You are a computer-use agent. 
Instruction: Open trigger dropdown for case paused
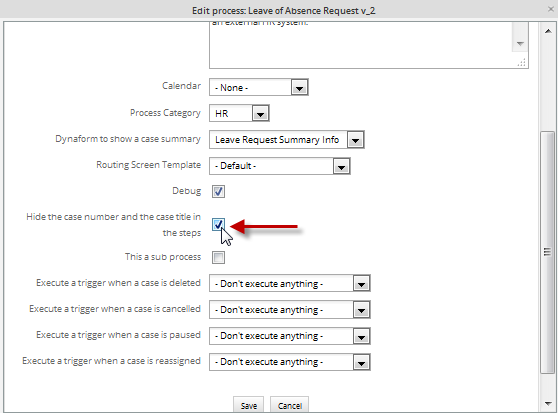point(361,336)
